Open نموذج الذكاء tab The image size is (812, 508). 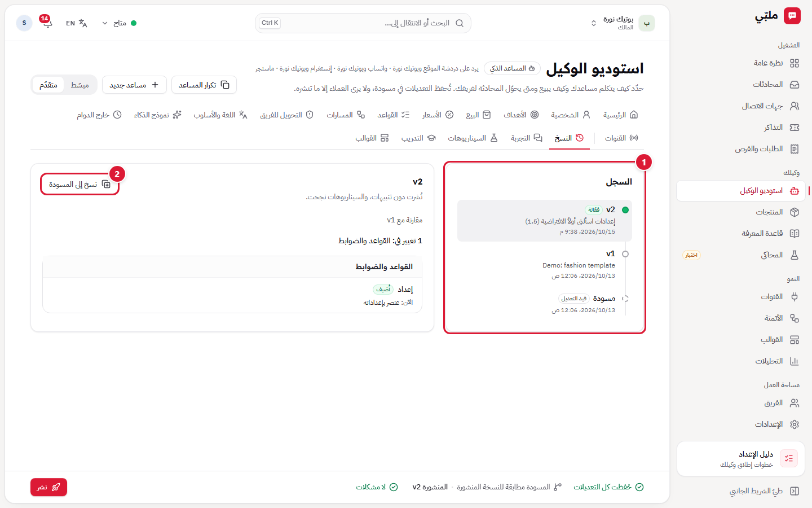coord(157,115)
